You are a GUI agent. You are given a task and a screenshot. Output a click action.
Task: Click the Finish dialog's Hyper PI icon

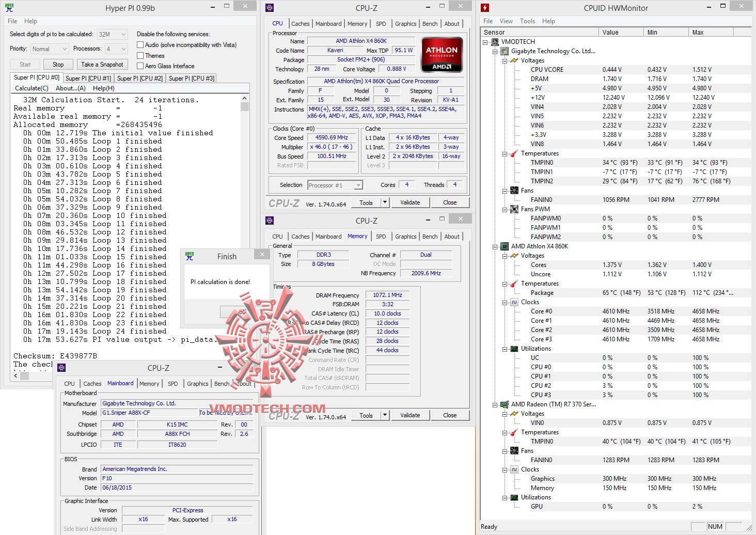pos(190,256)
